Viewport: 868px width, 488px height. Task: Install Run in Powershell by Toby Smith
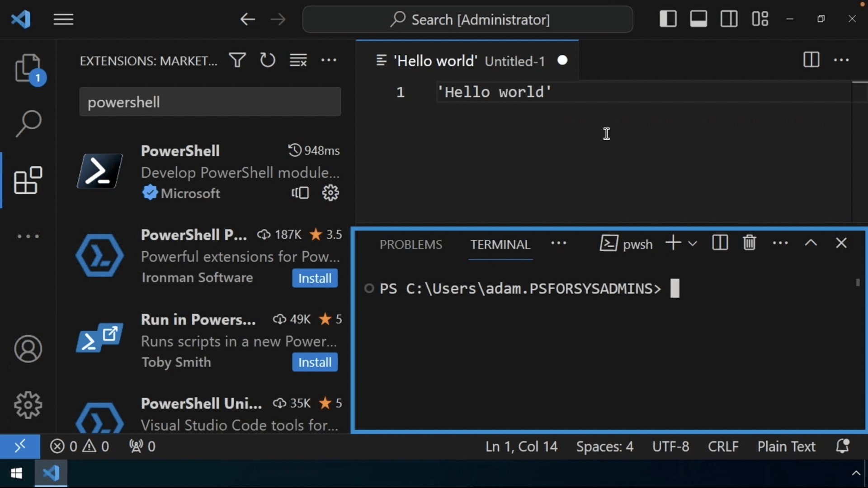click(x=315, y=362)
